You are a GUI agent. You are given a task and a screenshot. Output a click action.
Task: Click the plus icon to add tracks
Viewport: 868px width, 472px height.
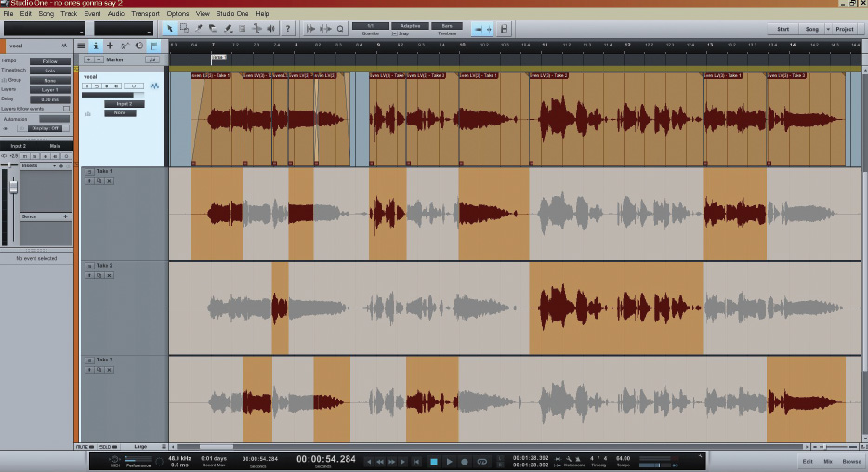pyautogui.click(x=110, y=46)
